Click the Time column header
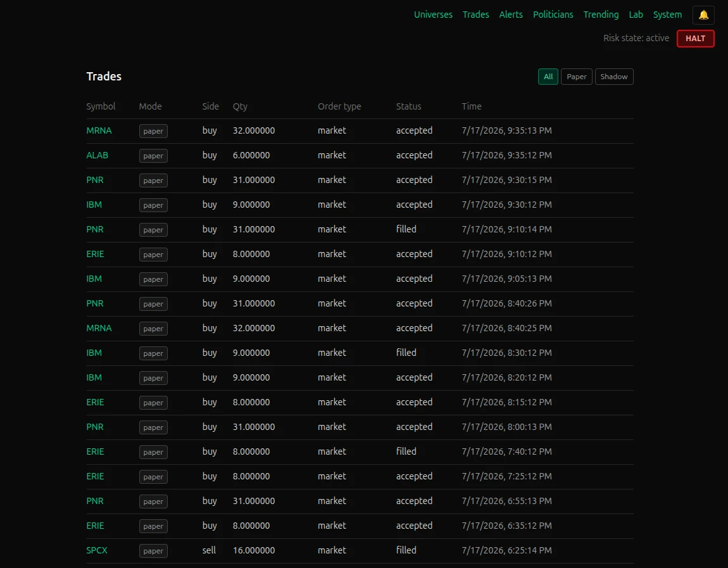 coord(471,106)
